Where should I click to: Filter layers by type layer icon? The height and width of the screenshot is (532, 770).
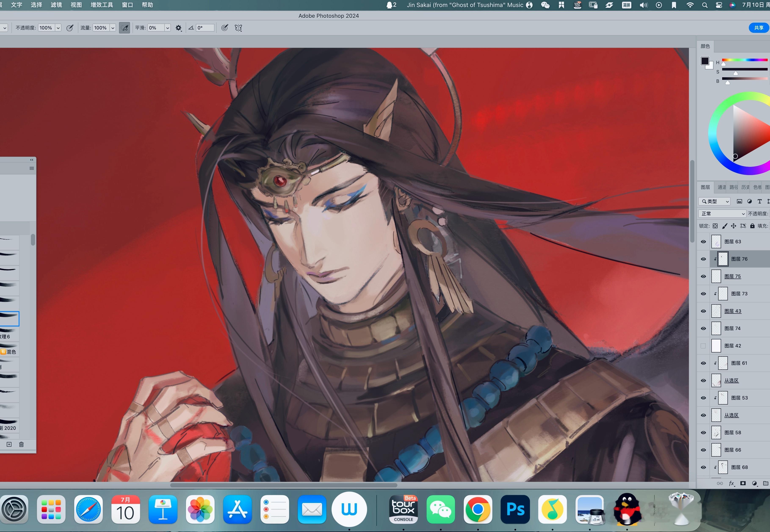(x=760, y=201)
